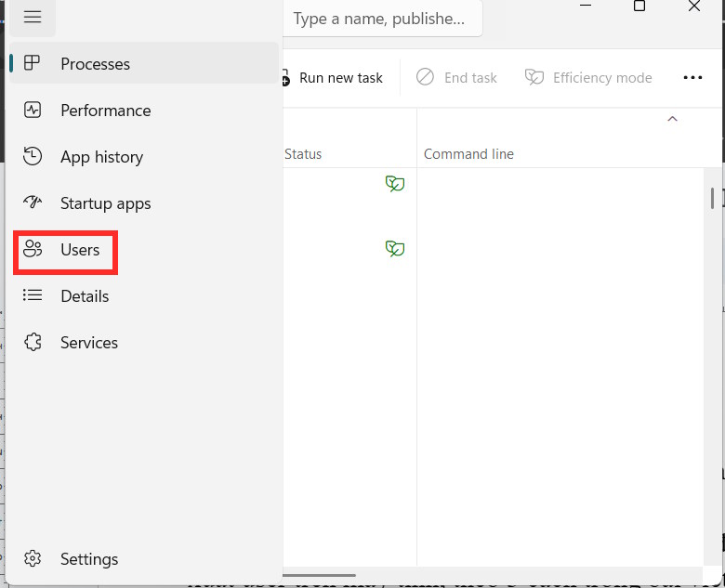The height and width of the screenshot is (588, 725).
Task: Sort by the Command line column header
Action: [x=468, y=154]
